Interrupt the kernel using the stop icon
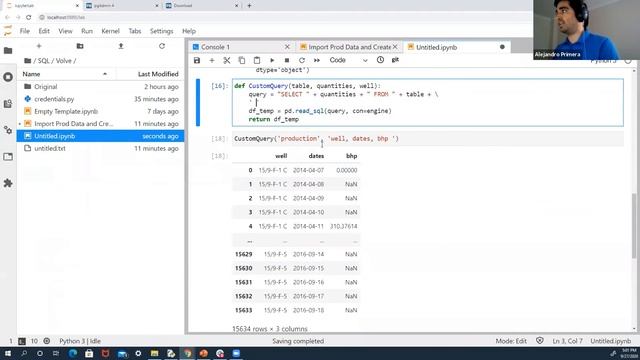This screenshot has height=360, width=640. tap(287, 60)
